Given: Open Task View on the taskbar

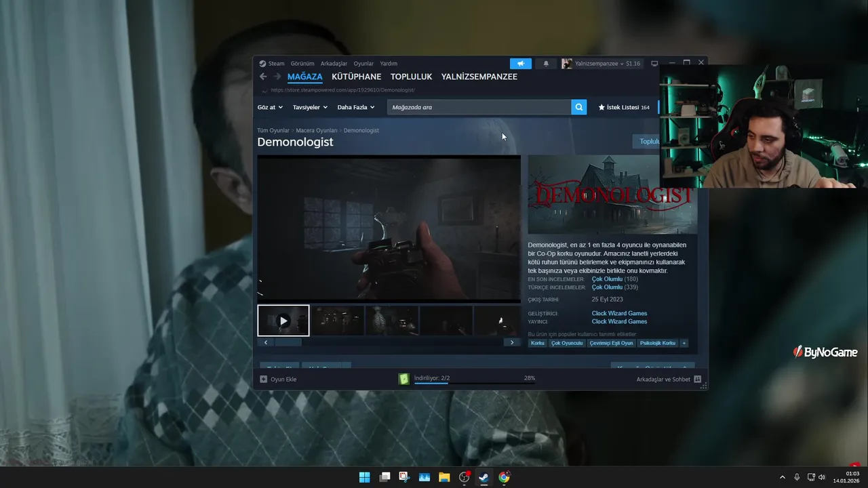Looking at the screenshot, I should (x=384, y=477).
